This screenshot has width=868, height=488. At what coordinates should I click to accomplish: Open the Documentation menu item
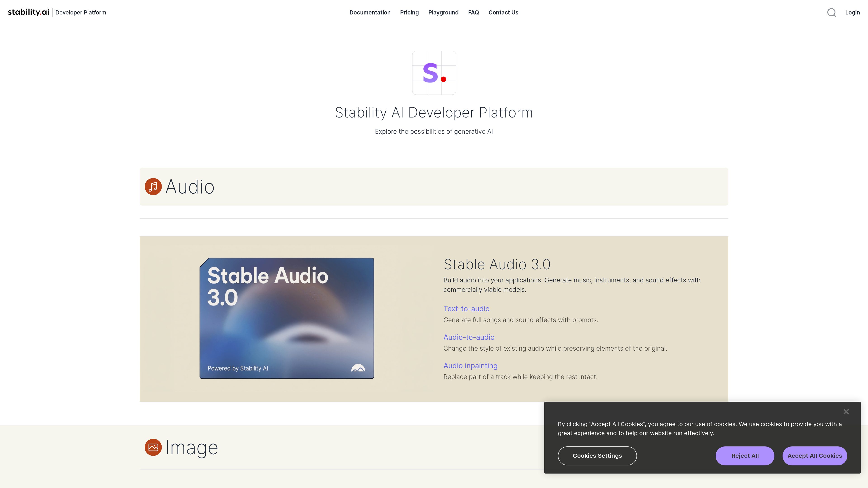(370, 12)
